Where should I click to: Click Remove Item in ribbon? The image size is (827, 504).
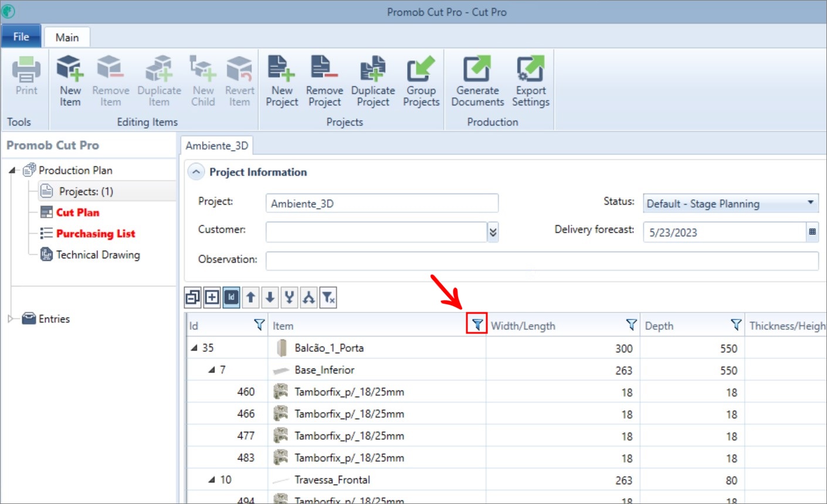coord(110,81)
